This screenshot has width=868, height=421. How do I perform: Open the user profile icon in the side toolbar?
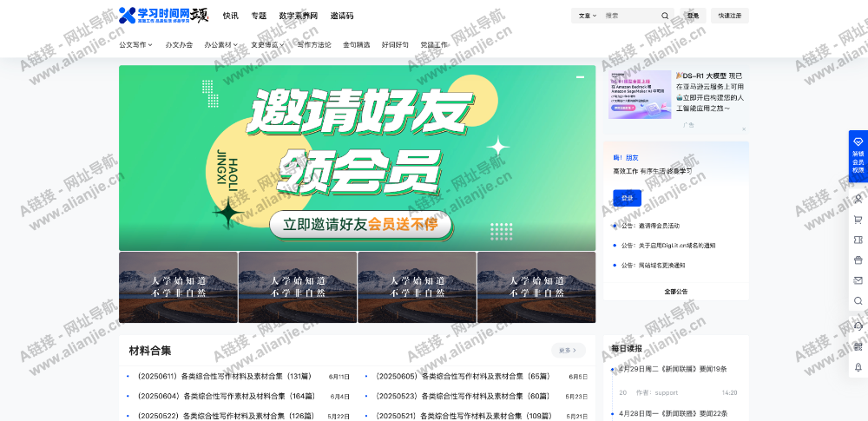pyautogui.click(x=858, y=198)
